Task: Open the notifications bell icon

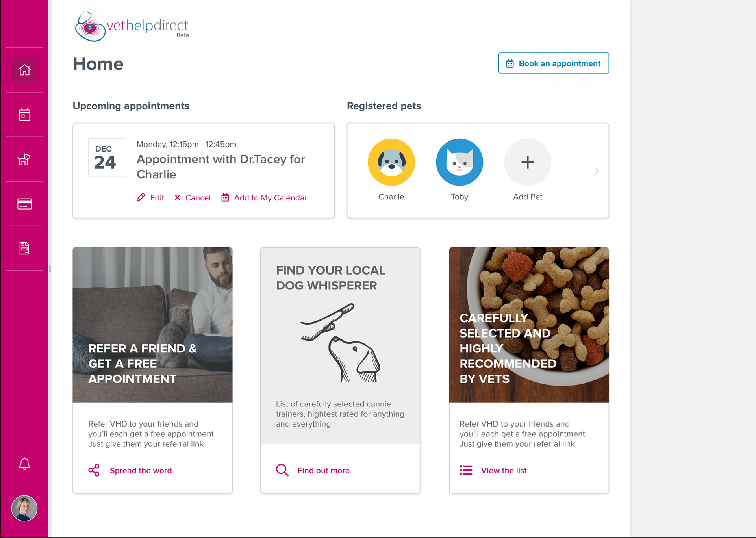Action: [x=24, y=464]
